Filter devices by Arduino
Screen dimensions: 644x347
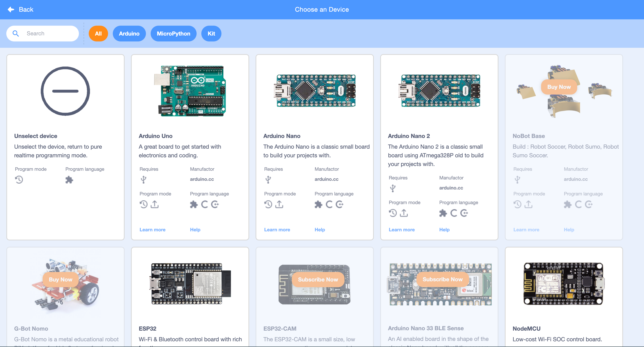coord(129,34)
